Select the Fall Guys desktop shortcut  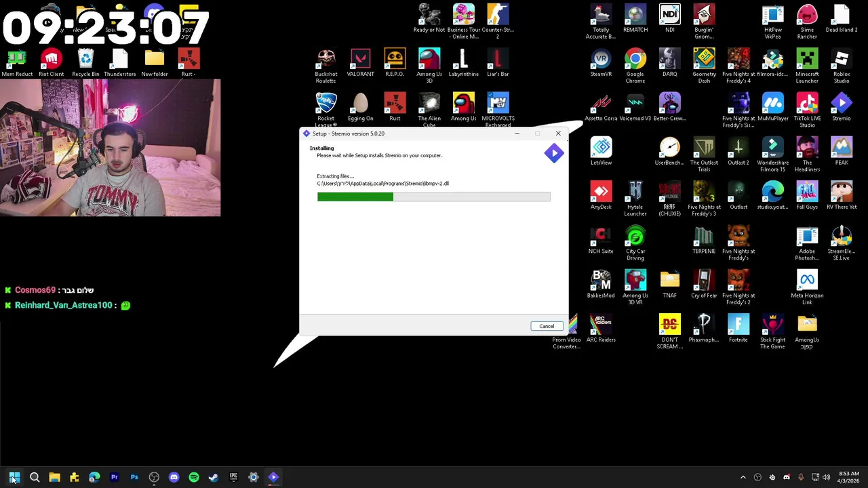click(807, 195)
